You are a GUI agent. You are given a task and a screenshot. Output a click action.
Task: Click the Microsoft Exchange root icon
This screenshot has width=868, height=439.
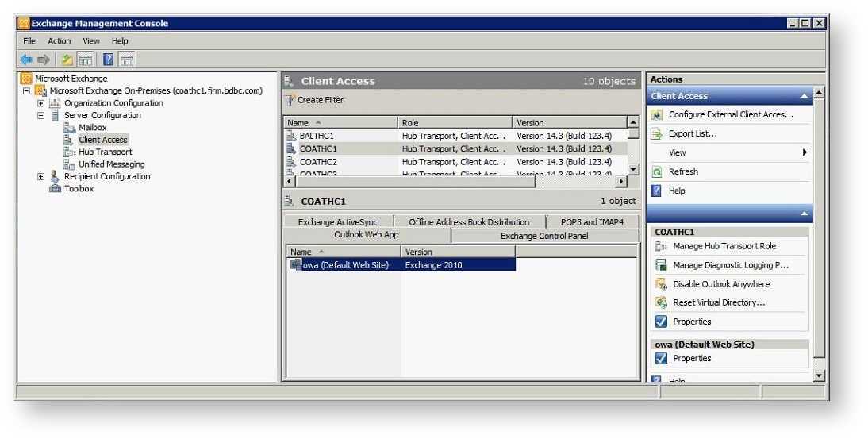(x=26, y=79)
